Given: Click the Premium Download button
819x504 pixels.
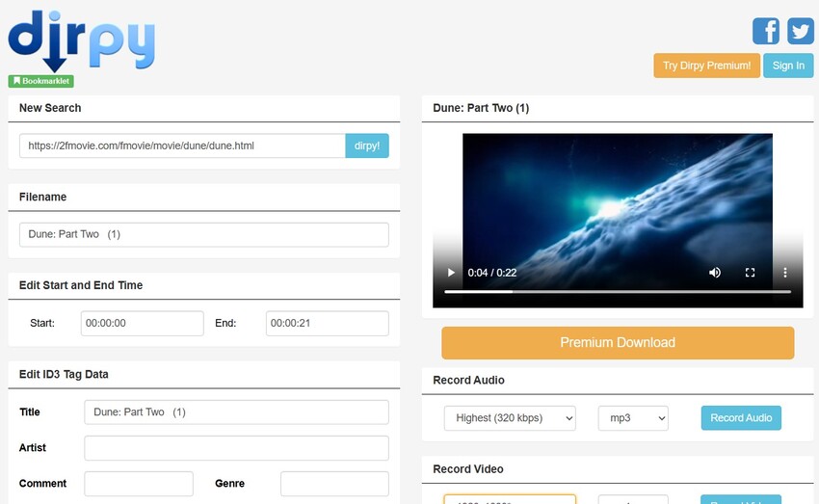Looking at the screenshot, I should click(618, 343).
